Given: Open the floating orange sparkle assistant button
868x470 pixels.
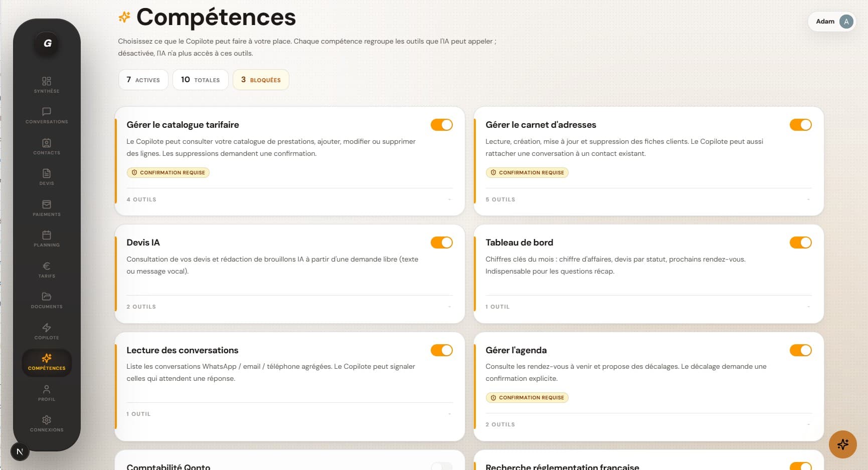Looking at the screenshot, I should pyautogui.click(x=842, y=444).
